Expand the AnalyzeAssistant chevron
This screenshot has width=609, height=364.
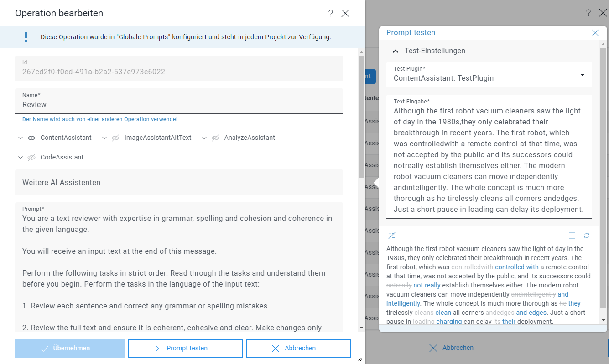(x=204, y=138)
